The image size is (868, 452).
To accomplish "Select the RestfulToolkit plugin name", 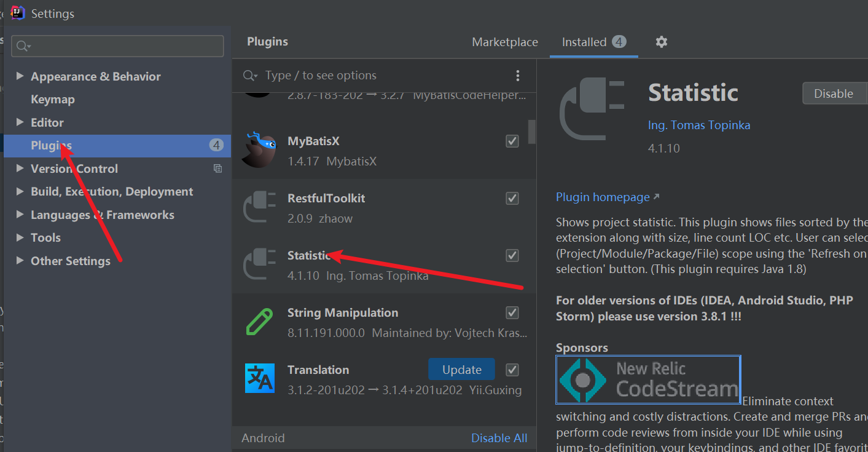I will click(x=326, y=198).
